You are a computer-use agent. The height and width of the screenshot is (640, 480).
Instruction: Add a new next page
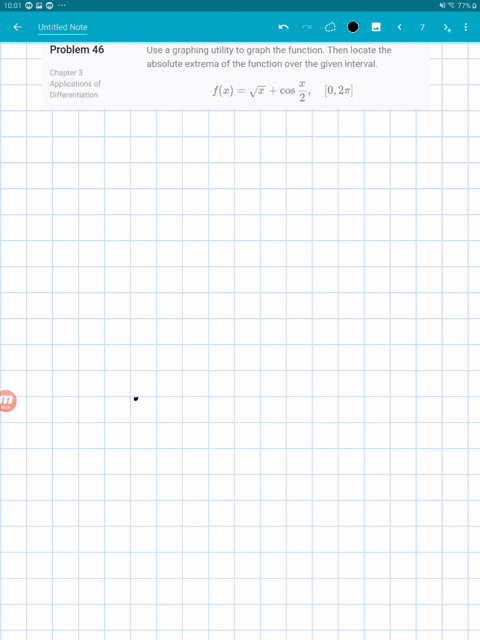pos(447,27)
